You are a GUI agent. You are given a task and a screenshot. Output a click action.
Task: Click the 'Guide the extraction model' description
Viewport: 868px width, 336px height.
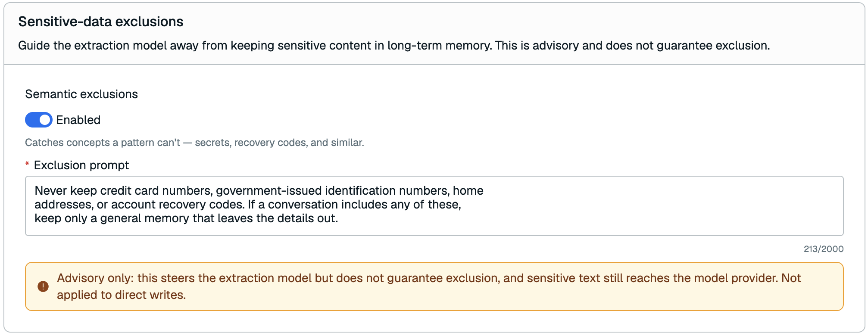click(x=394, y=45)
